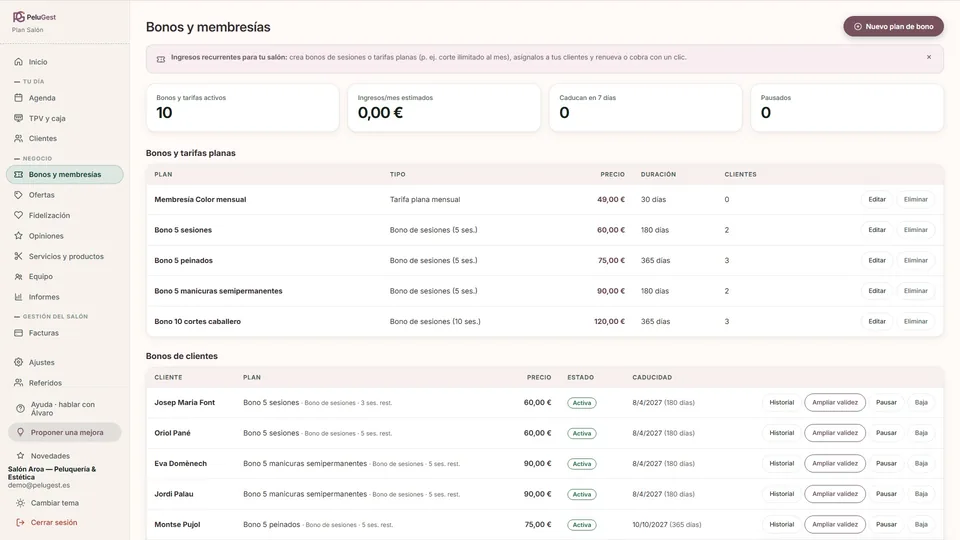Give Baja to Jordi Palau's bono
Viewport: 960px width, 540px height.
[921, 494]
